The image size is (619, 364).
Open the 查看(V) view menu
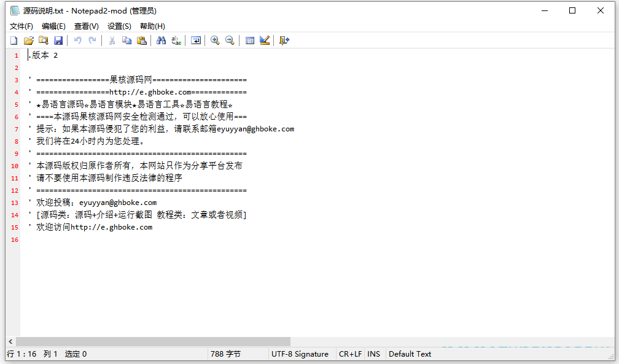(x=86, y=26)
